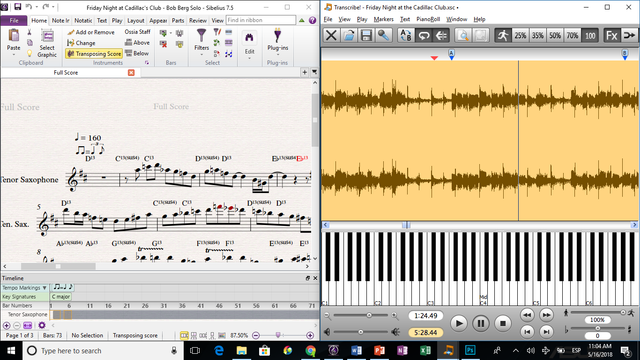The height and width of the screenshot is (360, 640).
Task: Show hidden system tray icons
Action: pyautogui.click(x=516, y=351)
